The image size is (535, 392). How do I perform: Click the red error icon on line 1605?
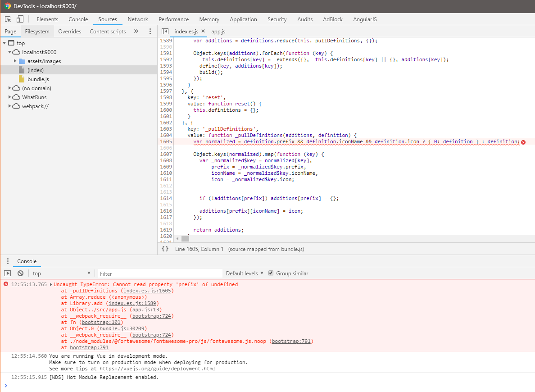(523, 141)
